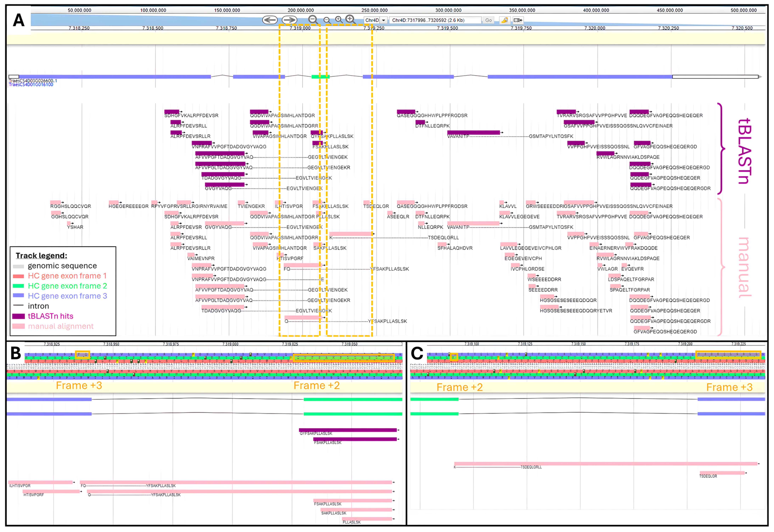Pan left with the left arrow button
774x532 pixels.
coord(270,20)
